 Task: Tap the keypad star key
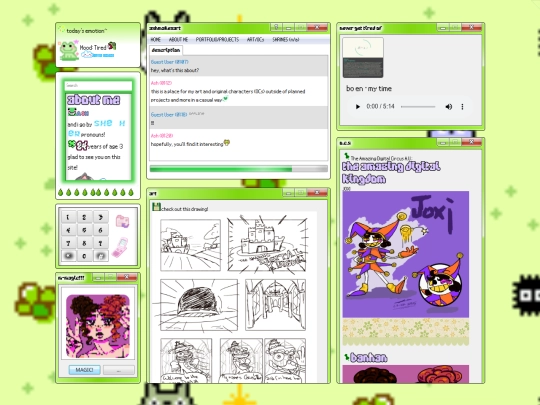point(68,256)
